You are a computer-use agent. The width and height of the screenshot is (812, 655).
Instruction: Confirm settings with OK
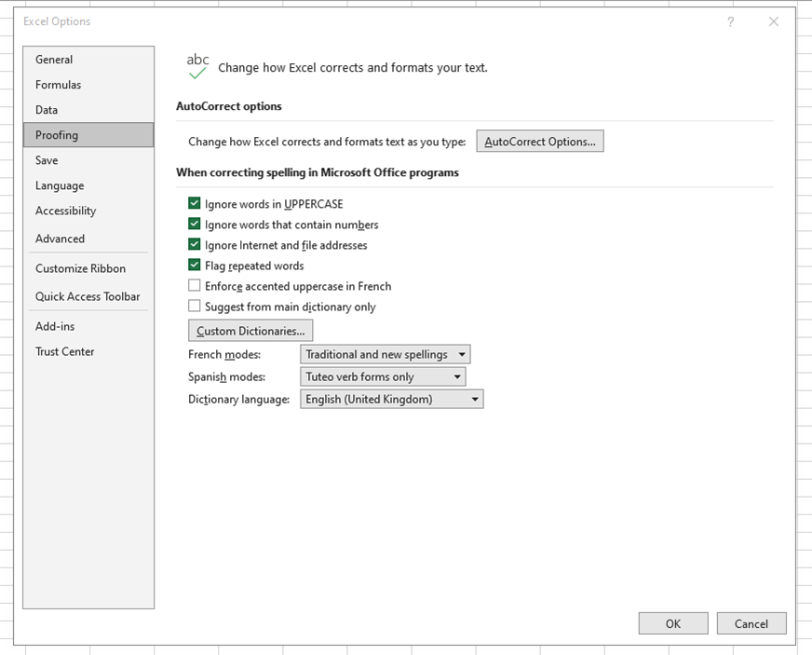click(x=672, y=622)
